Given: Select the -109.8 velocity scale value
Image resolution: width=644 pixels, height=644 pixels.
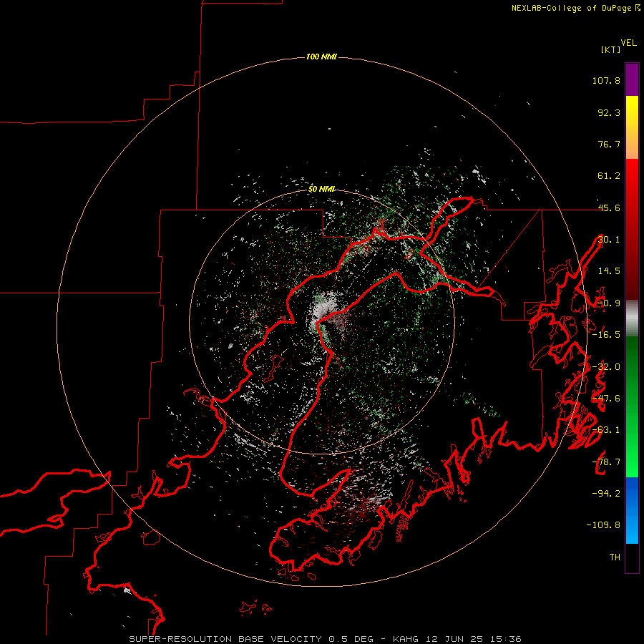Looking at the screenshot, I should (603, 525).
